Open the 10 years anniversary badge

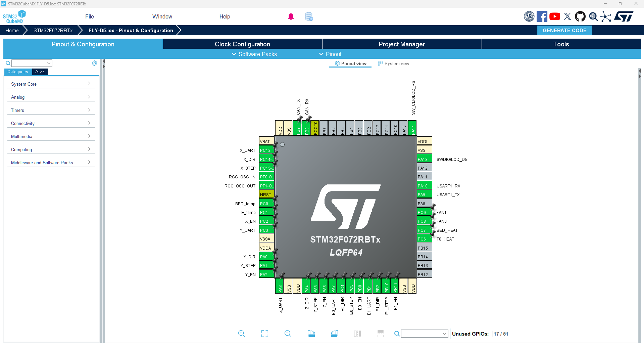[x=529, y=16]
